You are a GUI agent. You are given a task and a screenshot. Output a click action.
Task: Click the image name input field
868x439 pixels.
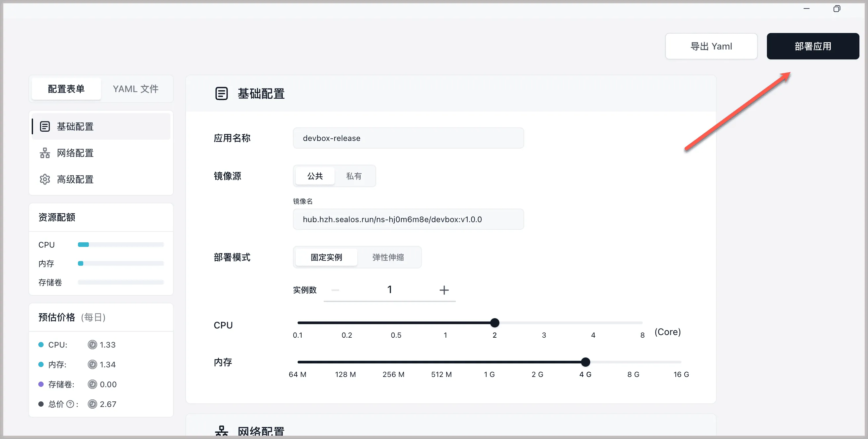[408, 219]
